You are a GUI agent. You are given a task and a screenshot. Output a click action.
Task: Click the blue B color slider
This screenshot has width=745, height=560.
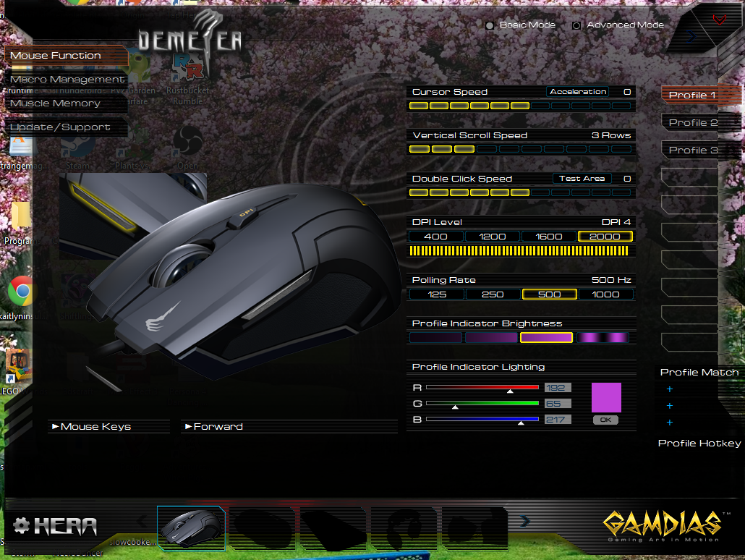(x=482, y=420)
